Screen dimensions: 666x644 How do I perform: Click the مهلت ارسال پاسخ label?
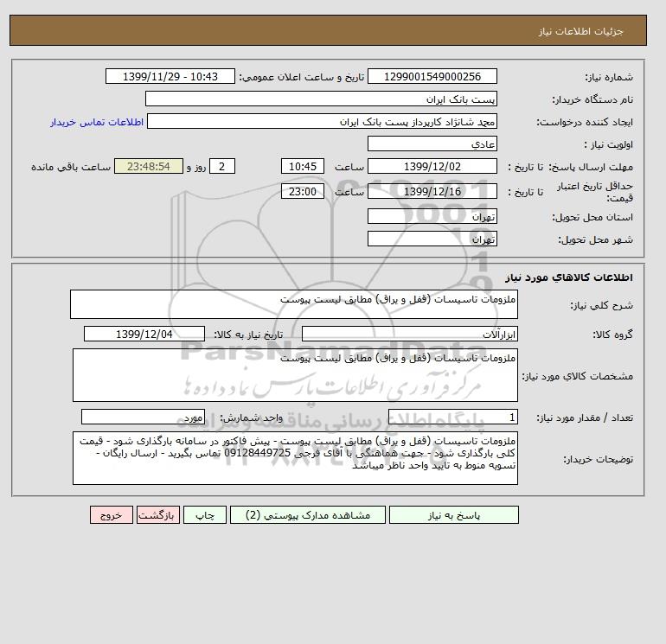(x=592, y=167)
